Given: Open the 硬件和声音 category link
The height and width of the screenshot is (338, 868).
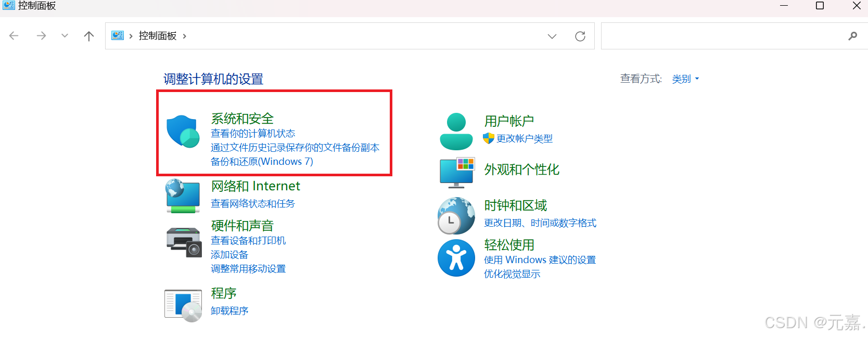Looking at the screenshot, I should click(x=242, y=226).
